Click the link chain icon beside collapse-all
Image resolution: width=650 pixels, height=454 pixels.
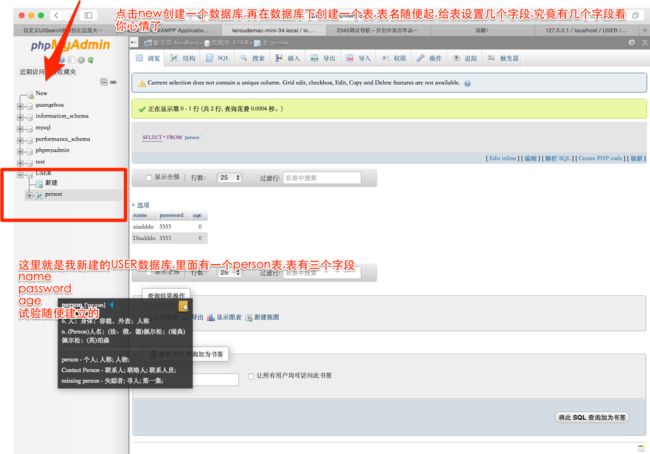tap(113, 82)
